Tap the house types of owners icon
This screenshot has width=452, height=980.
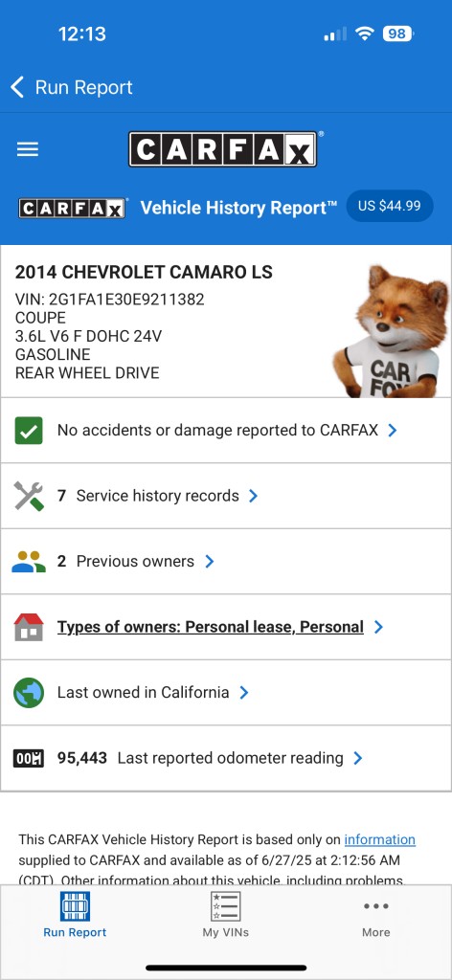[x=29, y=627]
